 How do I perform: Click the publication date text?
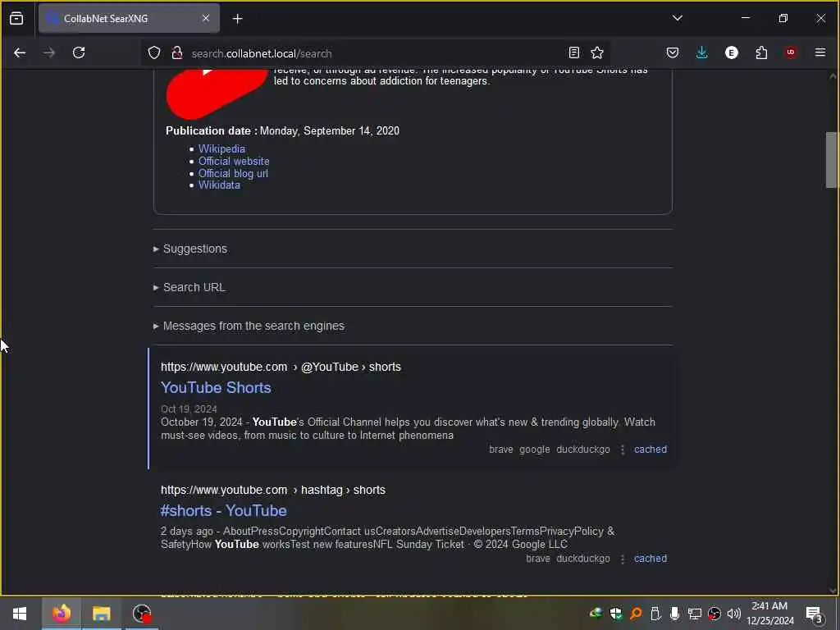click(282, 130)
